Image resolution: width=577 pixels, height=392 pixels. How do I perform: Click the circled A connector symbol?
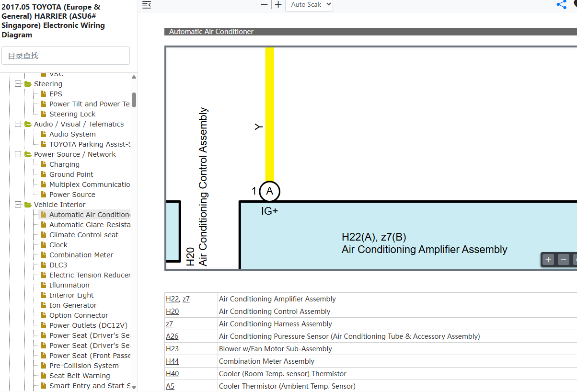click(270, 192)
